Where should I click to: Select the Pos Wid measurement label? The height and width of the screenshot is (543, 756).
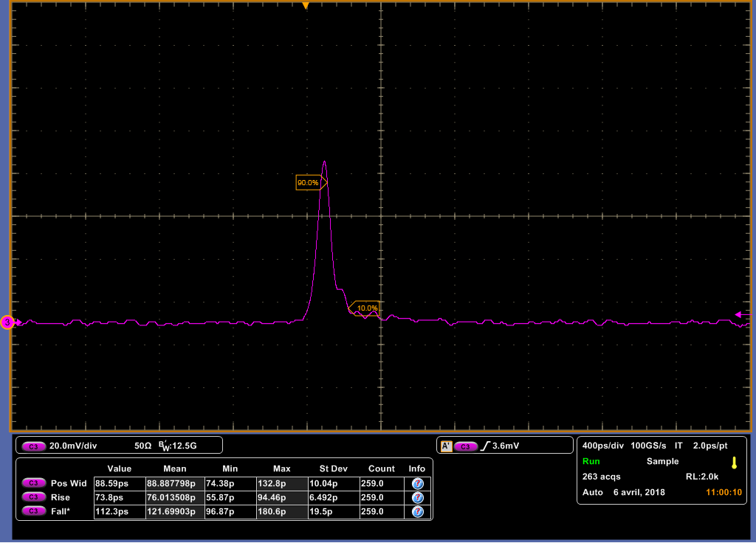click(x=69, y=483)
